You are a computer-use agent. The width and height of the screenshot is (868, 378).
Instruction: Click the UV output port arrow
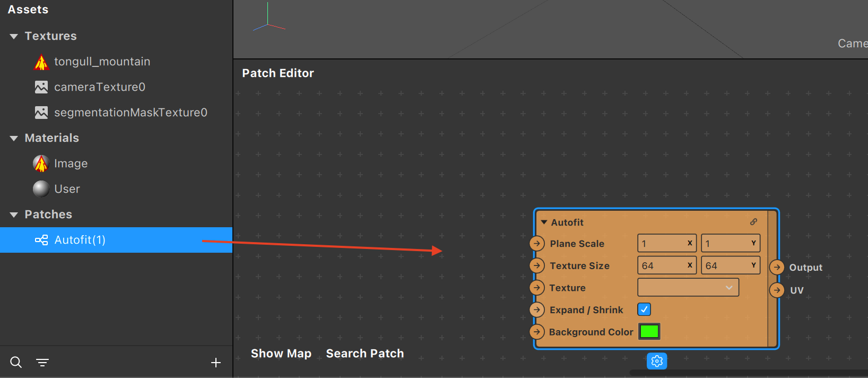click(777, 290)
